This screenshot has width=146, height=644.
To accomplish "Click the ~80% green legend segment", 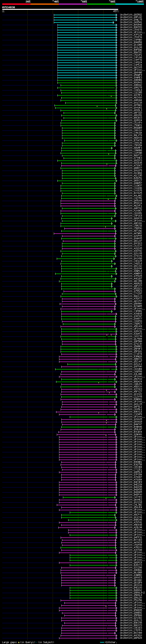I will [x=101, y=4].
